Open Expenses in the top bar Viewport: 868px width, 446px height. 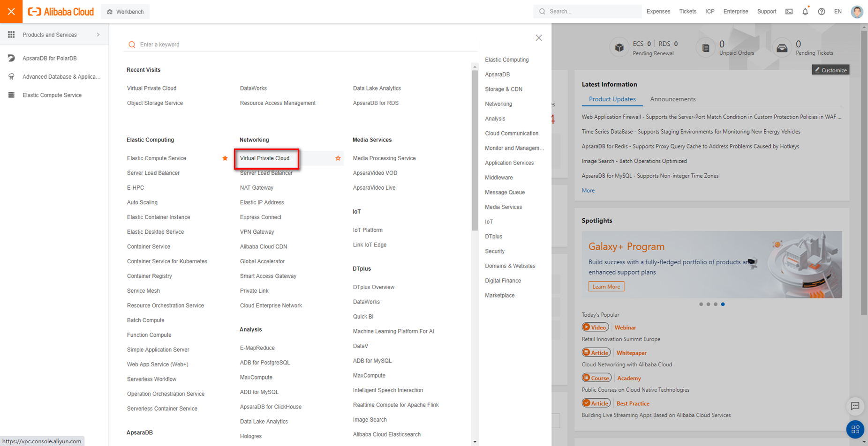(658, 12)
